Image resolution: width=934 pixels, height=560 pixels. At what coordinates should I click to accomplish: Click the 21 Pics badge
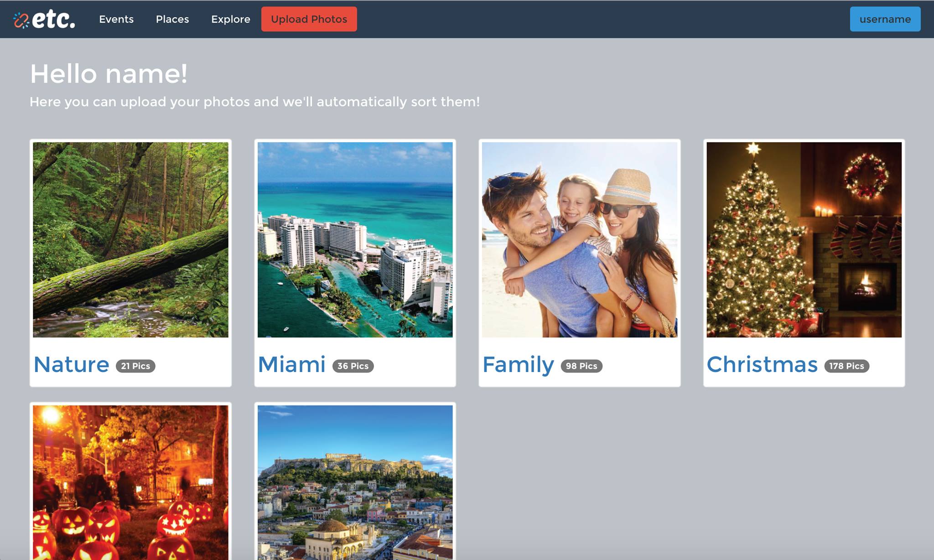pyautogui.click(x=135, y=366)
